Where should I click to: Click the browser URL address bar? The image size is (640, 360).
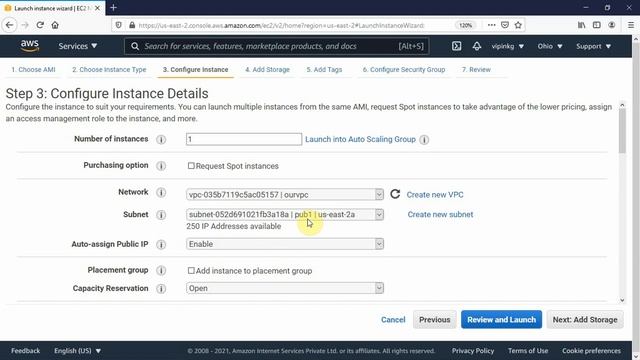pyautogui.click(x=282, y=25)
